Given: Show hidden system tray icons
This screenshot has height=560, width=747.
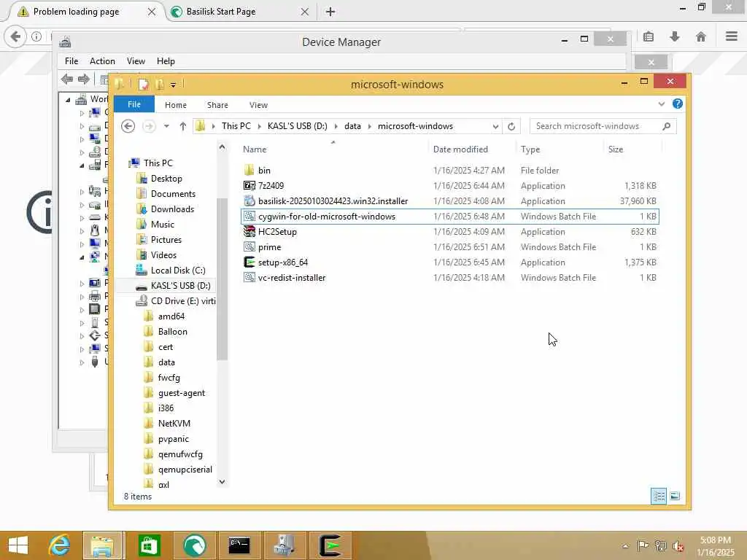Looking at the screenshot, I should [625, 545].
